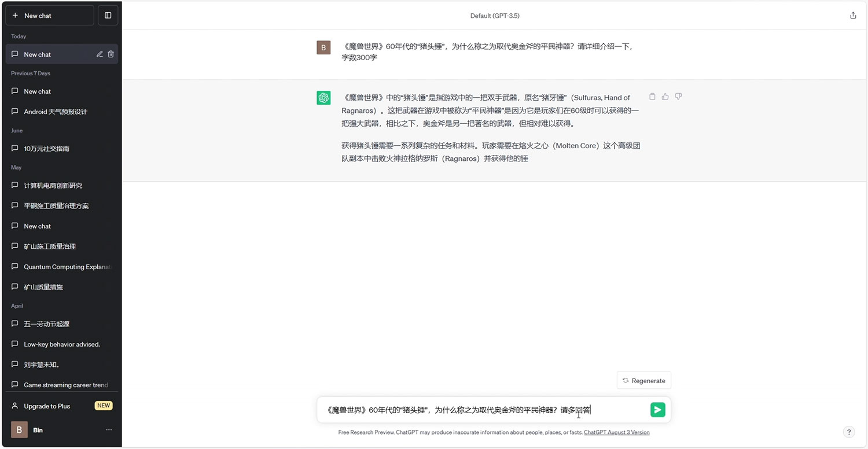Image resolution: width=868 pixels, height=449 pixels.
Task: Collapse the sidebar panel
Action: (108, 15)
